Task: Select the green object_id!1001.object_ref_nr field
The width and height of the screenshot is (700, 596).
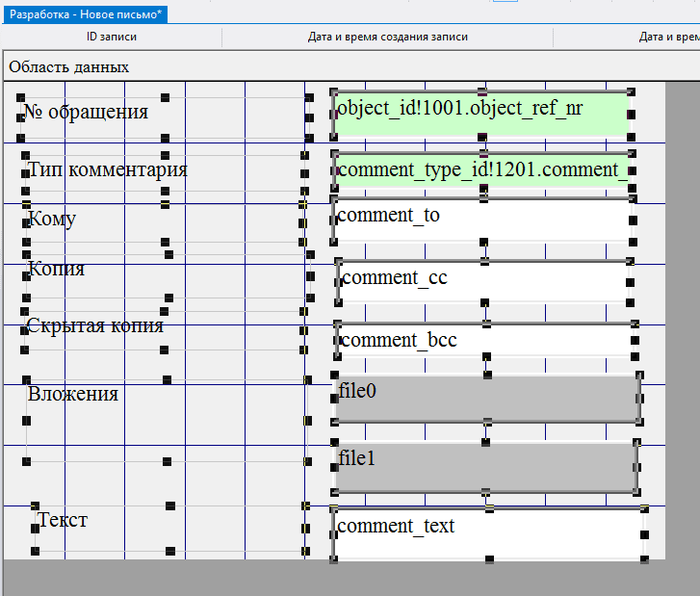Action: pyautogui.click(x=481, y=114)
